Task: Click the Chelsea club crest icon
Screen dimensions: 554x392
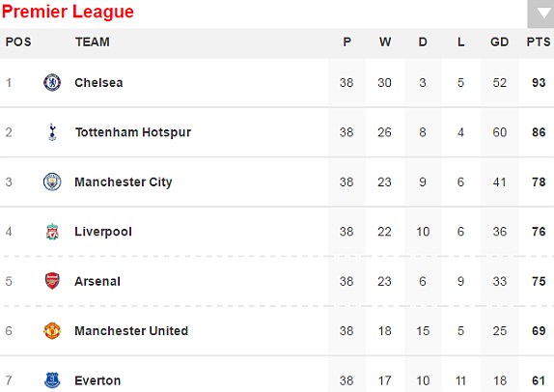Action: point(52,82)
